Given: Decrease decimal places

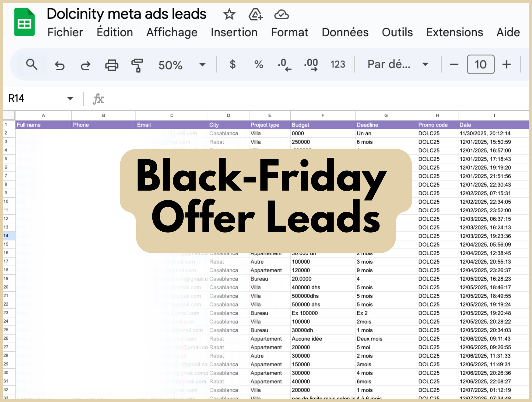Looking at the screenshot, I should pos(284,65).
